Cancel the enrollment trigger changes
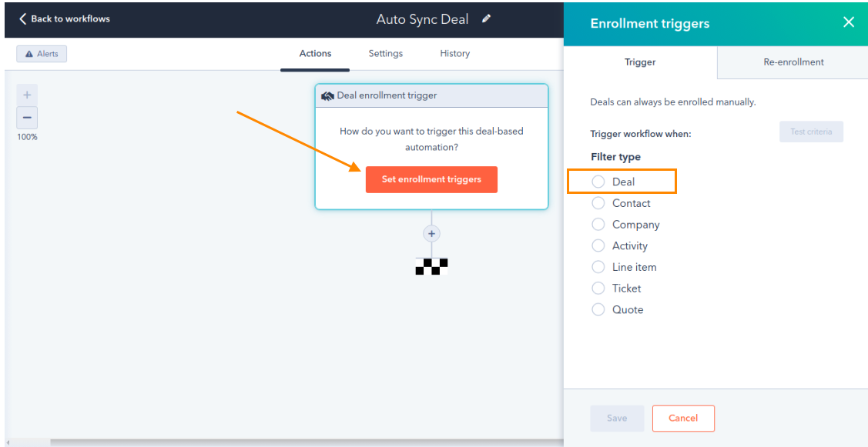This screenshot has height=447, width=868. [683, 419]
